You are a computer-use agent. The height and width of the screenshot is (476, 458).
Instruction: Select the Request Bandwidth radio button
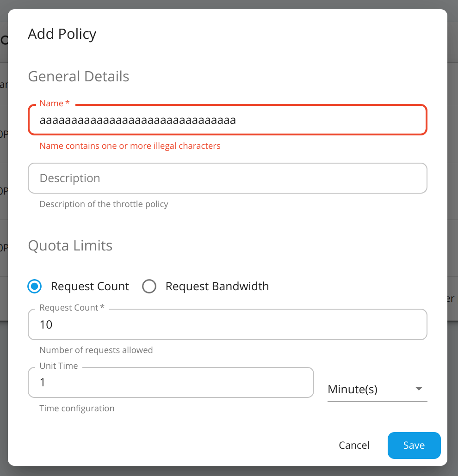[149, 286]
